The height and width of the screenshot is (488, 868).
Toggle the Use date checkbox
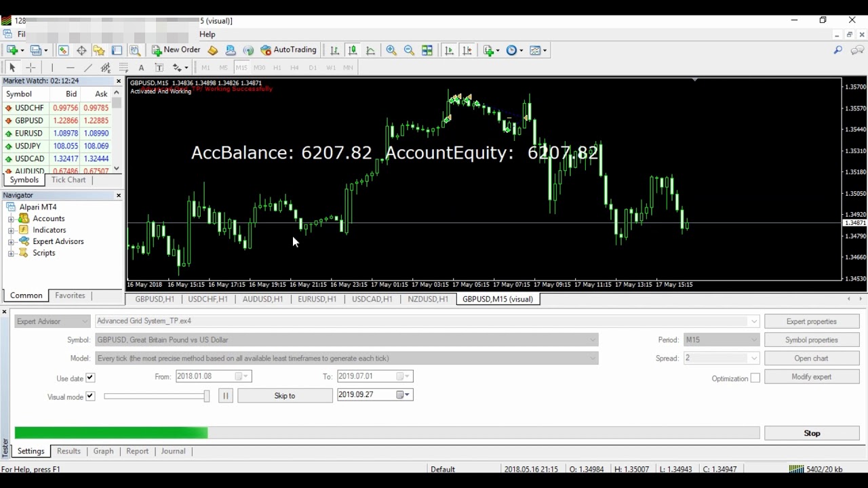(x=90, y=378)
